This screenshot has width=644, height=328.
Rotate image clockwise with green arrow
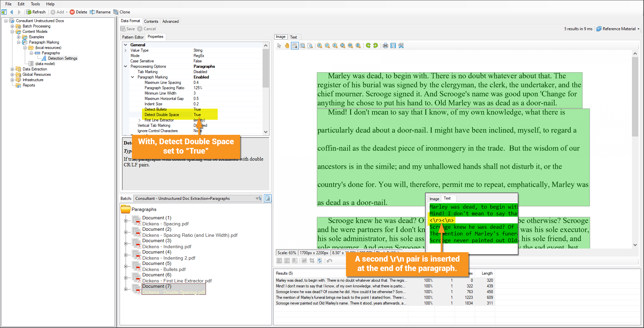tap(368, 46)
